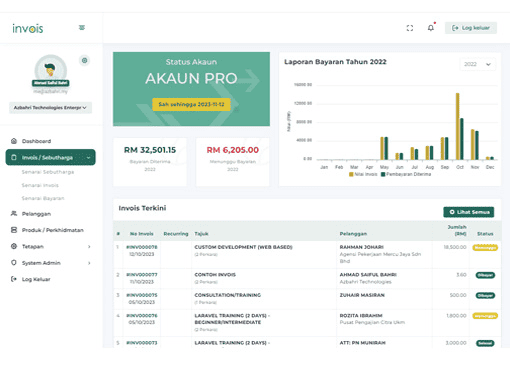Click Dibayar badge for INV000075
The image size is (510, 380).
[x=485, y=295]
